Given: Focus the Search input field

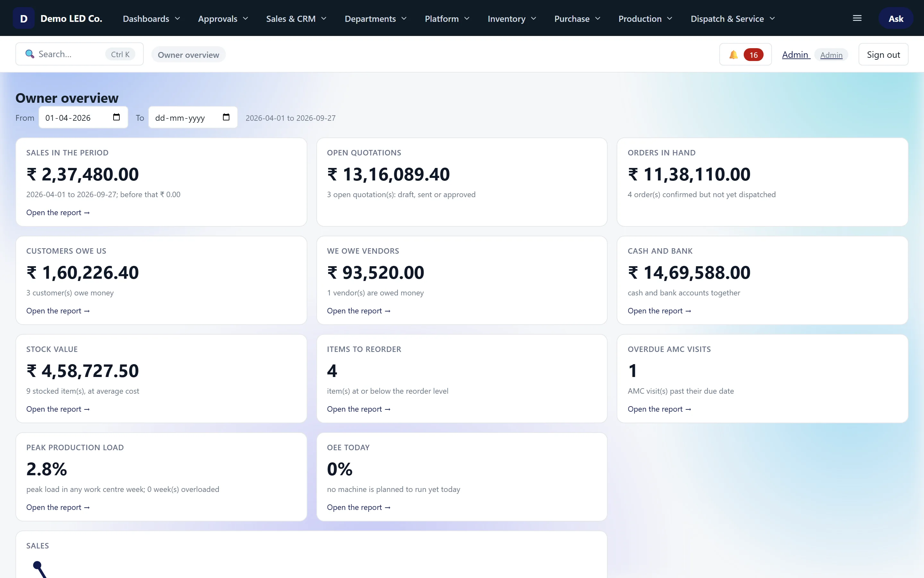Looking at the screenshot, I should pyautogui.click(x=80, y=54).
